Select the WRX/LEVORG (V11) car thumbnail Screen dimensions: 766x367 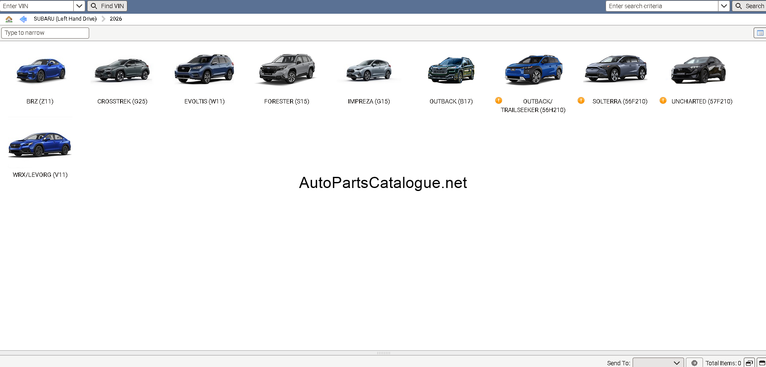40,144
